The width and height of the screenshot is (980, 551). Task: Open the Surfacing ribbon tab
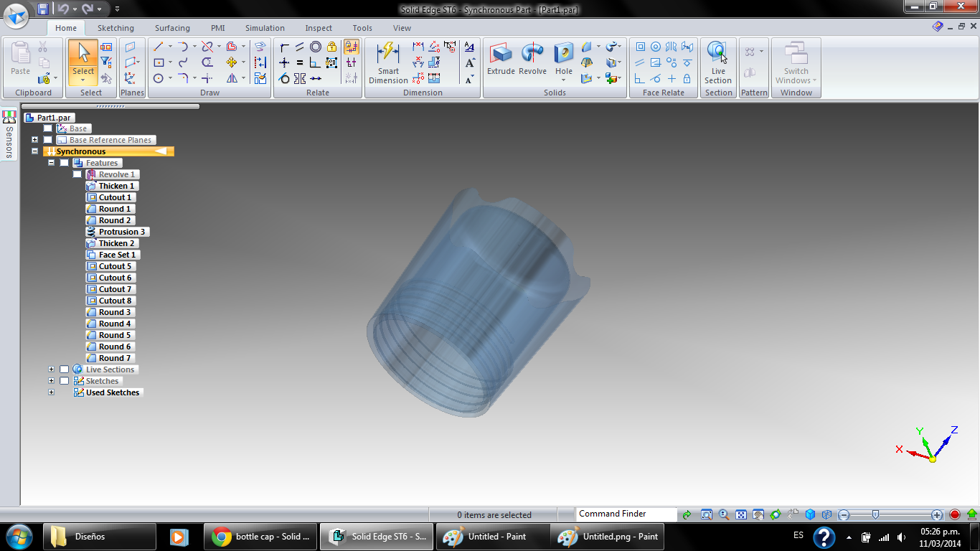pos(172,28)
